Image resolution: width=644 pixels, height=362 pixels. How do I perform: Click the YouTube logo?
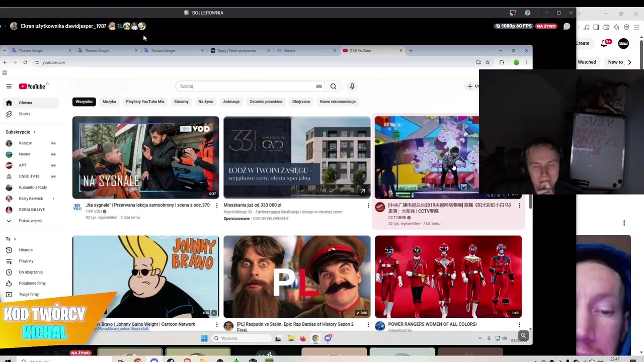32,86
